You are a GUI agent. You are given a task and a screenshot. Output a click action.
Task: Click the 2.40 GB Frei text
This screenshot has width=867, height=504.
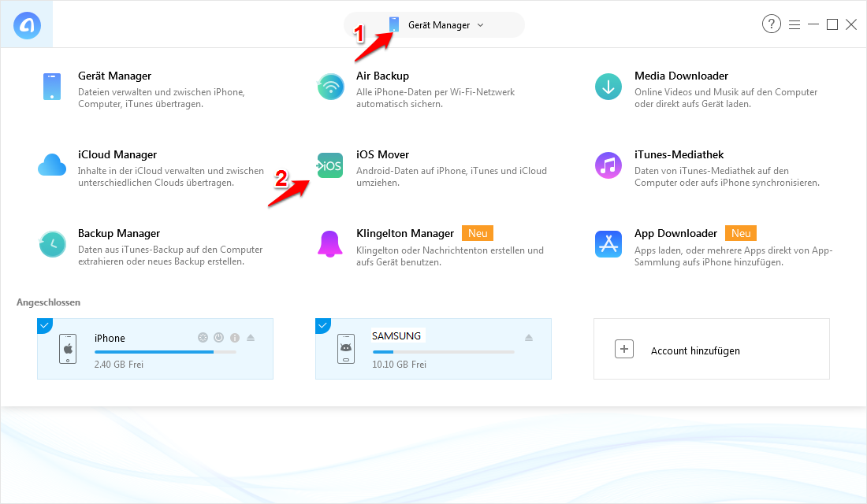click(119, 364)
